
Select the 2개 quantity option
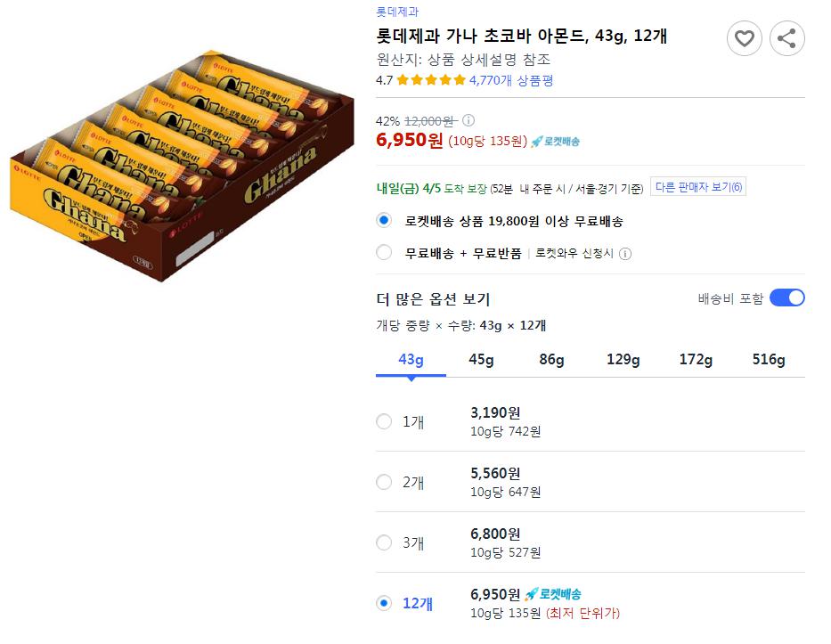[384, 482]
